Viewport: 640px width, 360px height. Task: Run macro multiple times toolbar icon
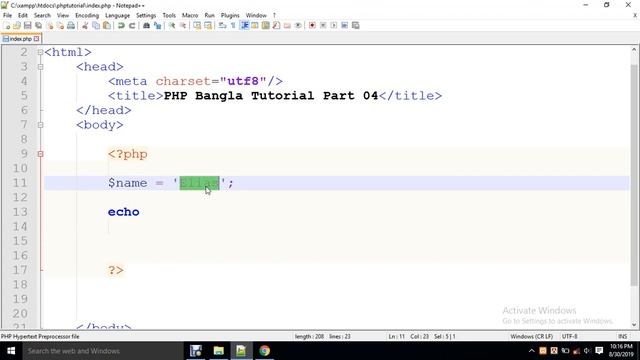tap(344, 25)
